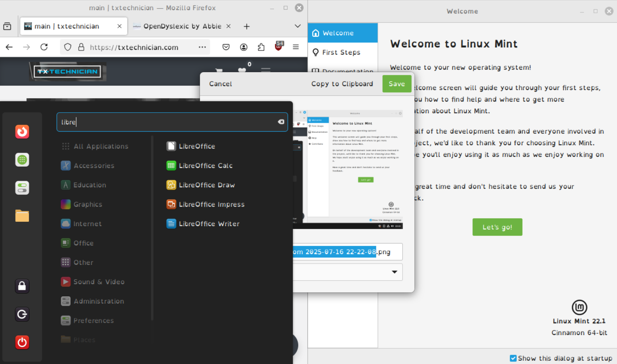The width and height of the screenshot is (617, 364).
Task: Click the site padlock security icon
Action: (x=81, y=47)
